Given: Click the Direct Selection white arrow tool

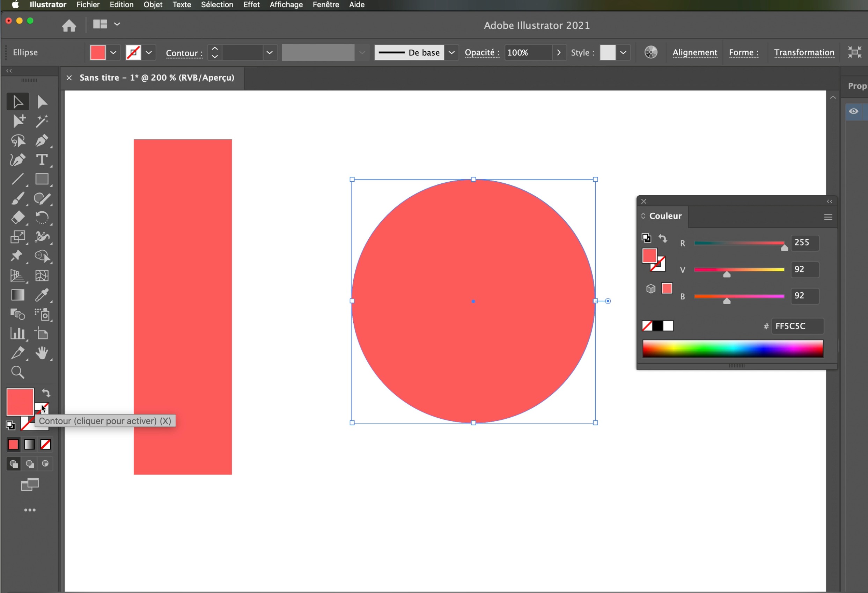Looking at the screenshot, I should point(42,102).
